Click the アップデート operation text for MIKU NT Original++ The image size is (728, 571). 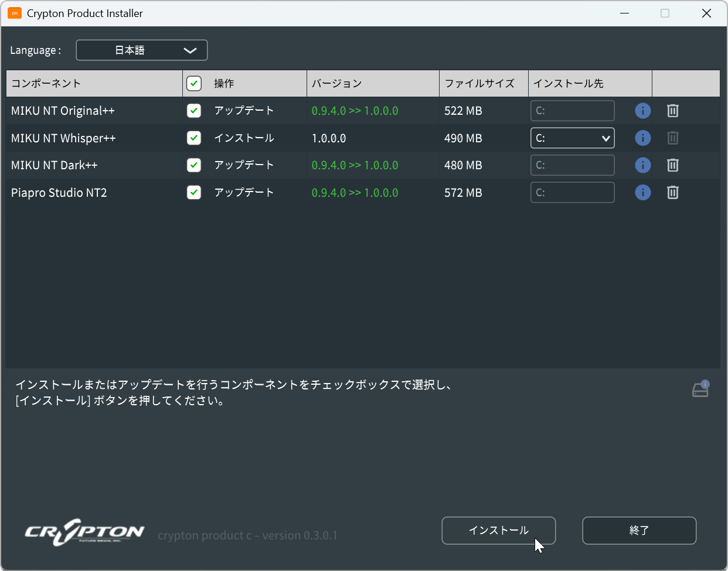coord(244,111)
